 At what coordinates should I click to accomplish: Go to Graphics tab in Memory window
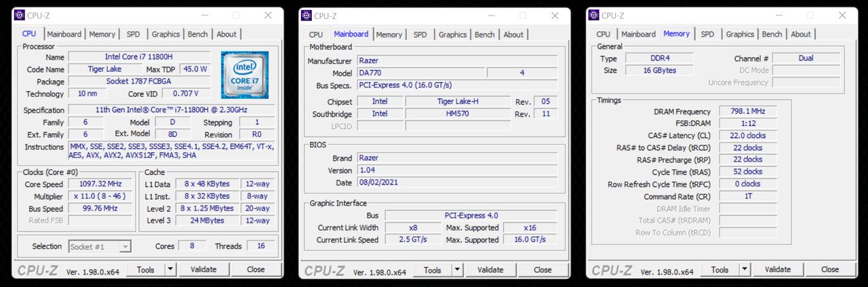(x=740, y=35)
